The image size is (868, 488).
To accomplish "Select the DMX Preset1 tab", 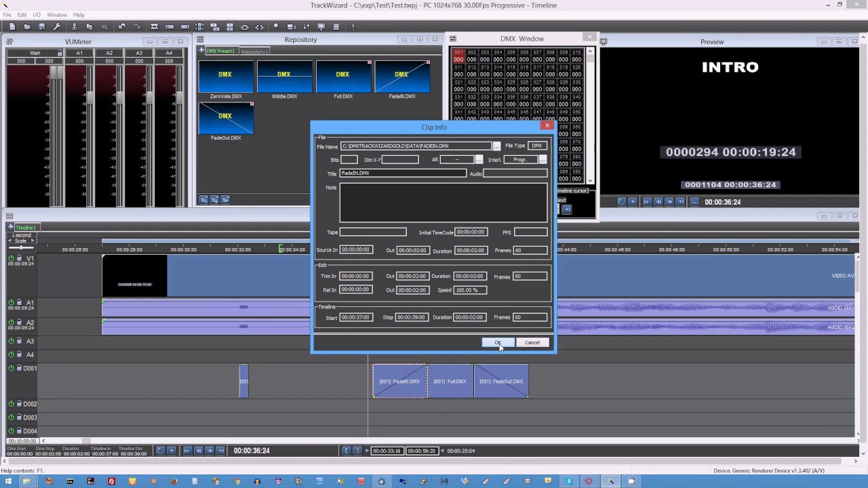I will [x=220, y=52].
